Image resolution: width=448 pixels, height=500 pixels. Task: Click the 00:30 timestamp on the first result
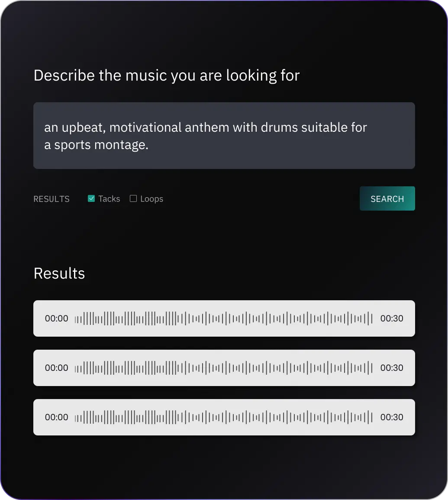pyautogui.click(x=392, y=318)
